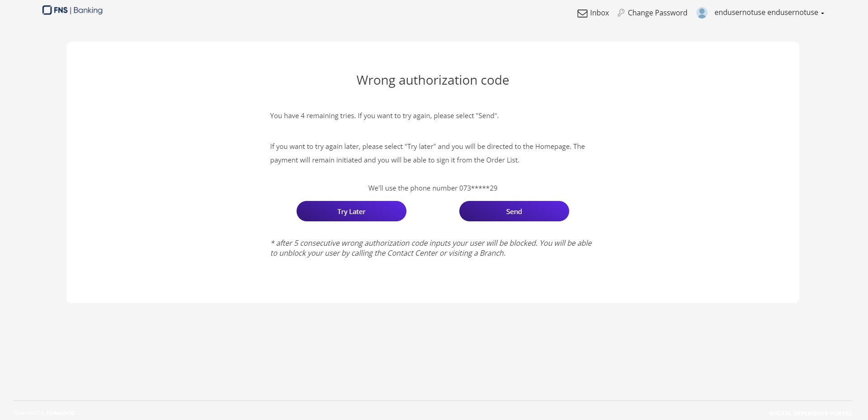868x420 pixels.
Task: Select the Change Password text link
Action: pyautogui.click(x=657, y=13)
